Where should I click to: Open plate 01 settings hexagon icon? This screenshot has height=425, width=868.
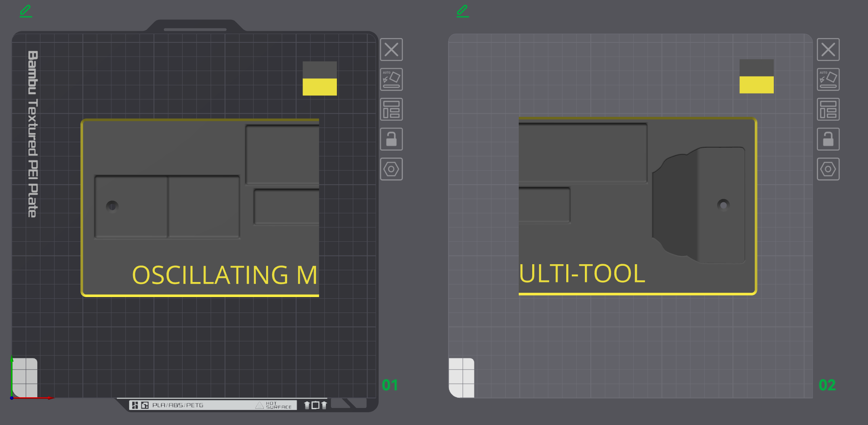point(391,169)
